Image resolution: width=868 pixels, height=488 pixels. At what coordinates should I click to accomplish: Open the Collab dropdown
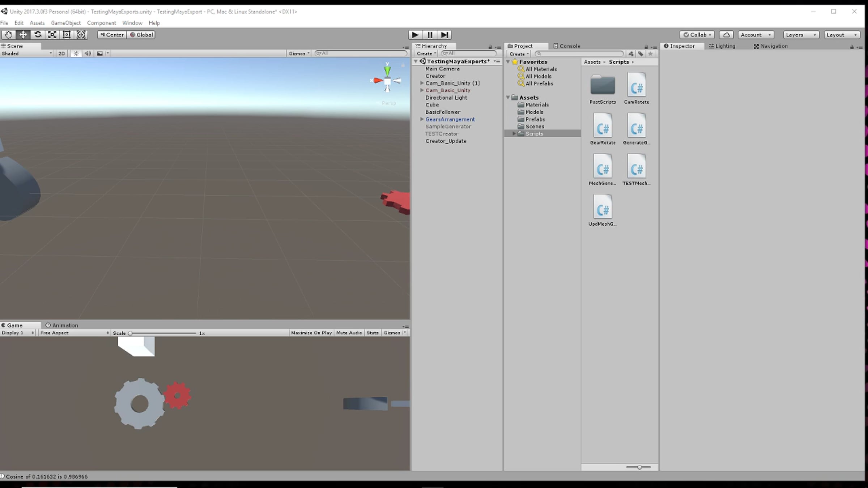tap(697, 35)
